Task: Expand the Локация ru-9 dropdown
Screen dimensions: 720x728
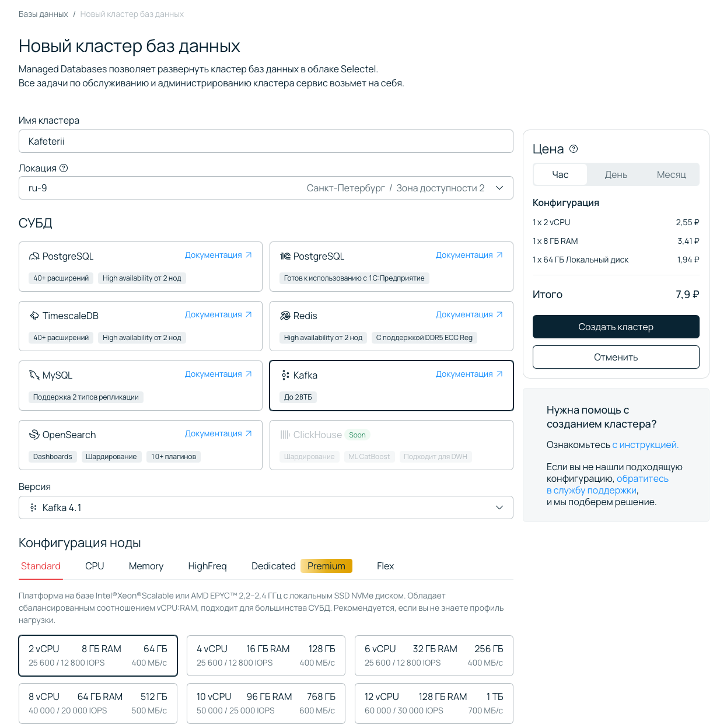Action: (265, 188)
